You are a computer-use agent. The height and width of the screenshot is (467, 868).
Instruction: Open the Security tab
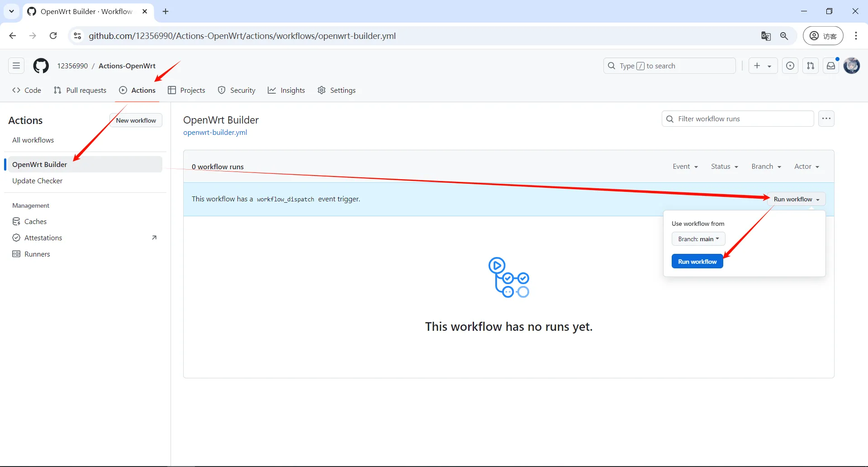tap(237, 90)
